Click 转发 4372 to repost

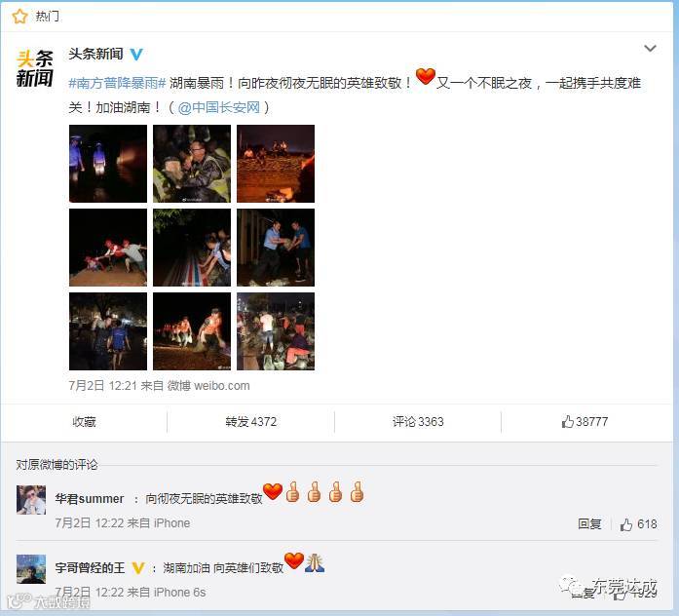250,421
